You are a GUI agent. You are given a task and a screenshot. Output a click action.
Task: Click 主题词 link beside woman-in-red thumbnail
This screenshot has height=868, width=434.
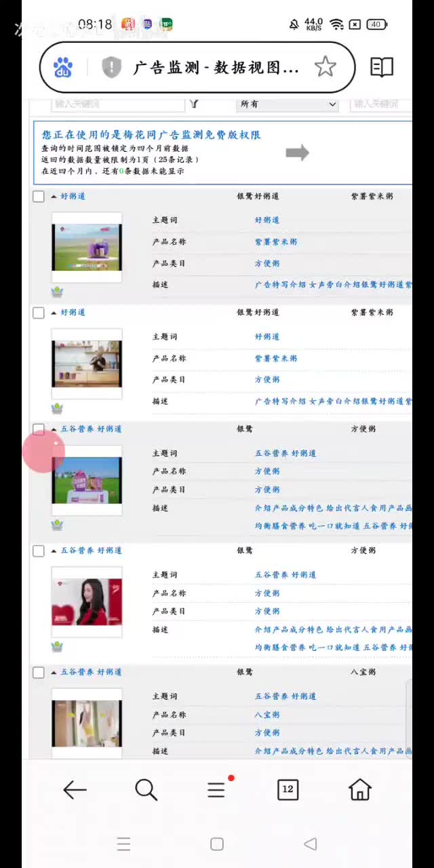click(x=285, y=575)
